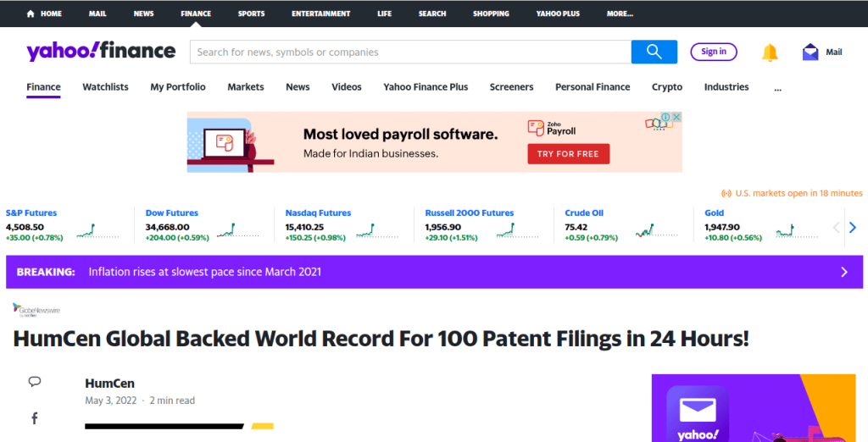868x442 pixels.
Task: Open the Mail envelope icon
Action: pyautogui.click(x=810, y=52)
